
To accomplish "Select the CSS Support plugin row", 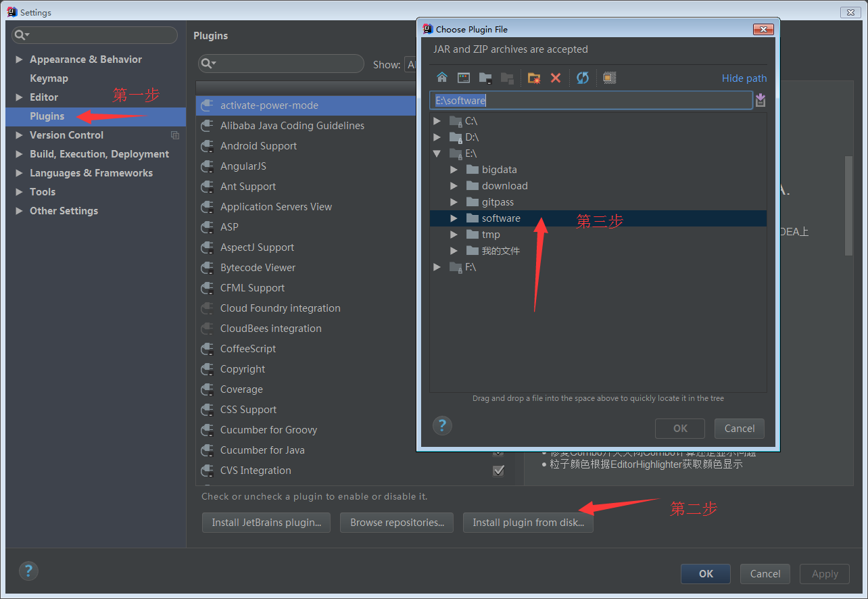I will 306,410.
